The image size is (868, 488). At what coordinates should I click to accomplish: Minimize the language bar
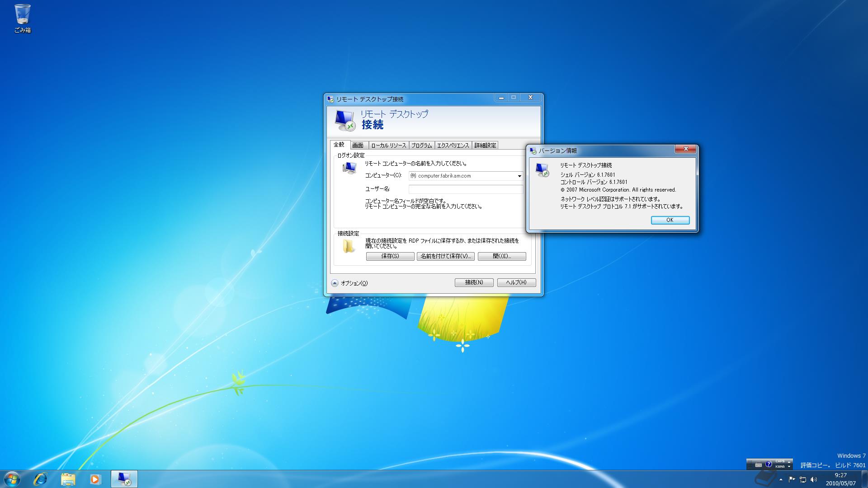789,461
